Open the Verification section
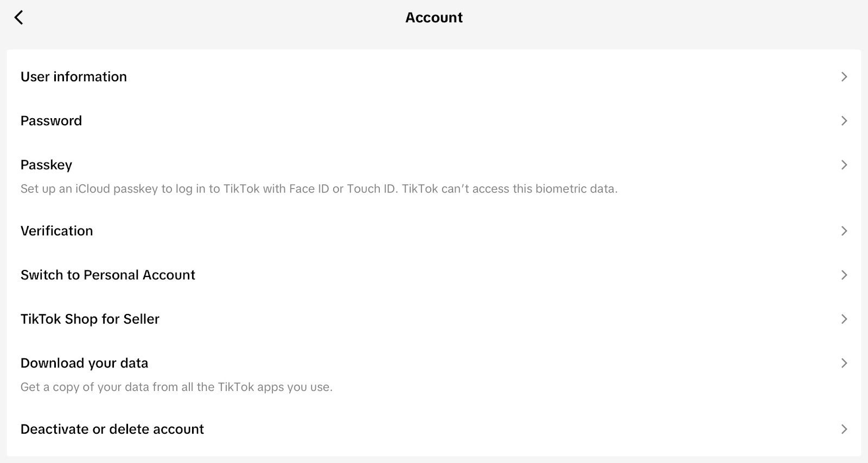The image size is (868, 463). [x=56, y=230]
